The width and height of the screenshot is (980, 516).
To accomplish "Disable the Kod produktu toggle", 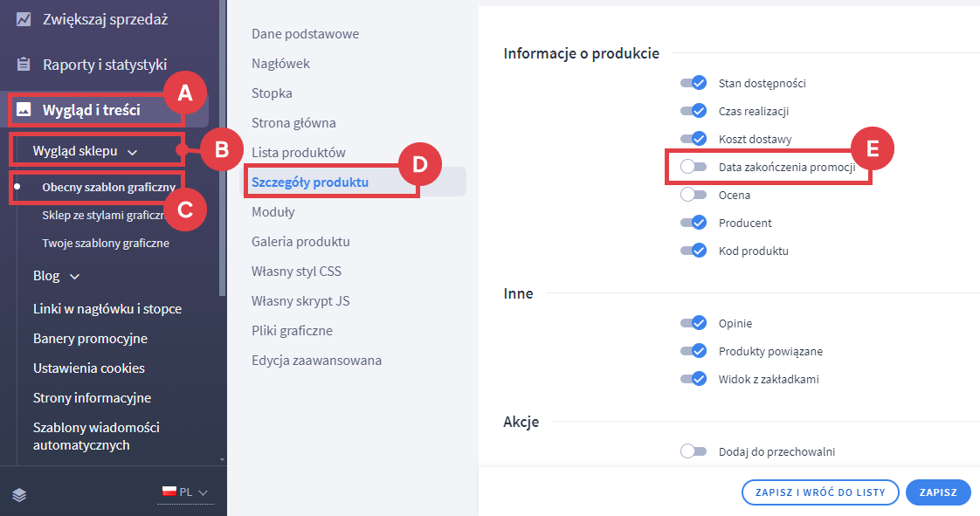I will point(693,251).
